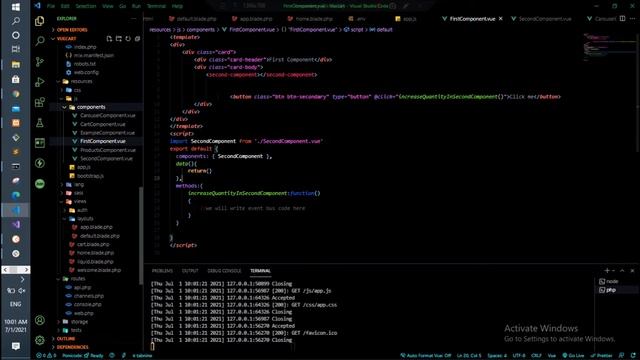Open SecondComponent.vue in file tree
The width and height of the screenshot is (640, 360).
(x=106, y=158)
